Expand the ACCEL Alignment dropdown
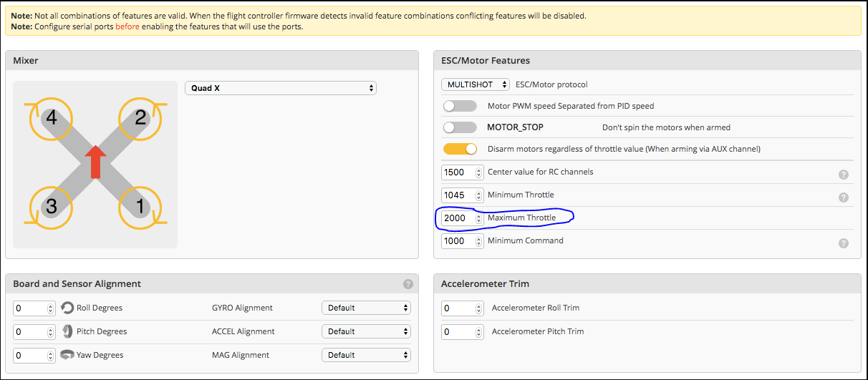The image size is (868, 380). [x=366, y=331]
